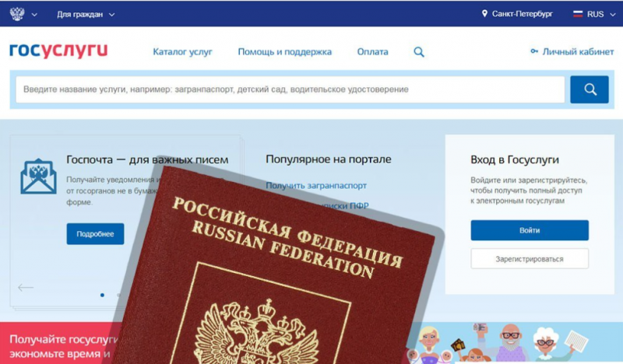Open the Помощь и поддержка menu item
623x364 pixels.
point(284,51)
